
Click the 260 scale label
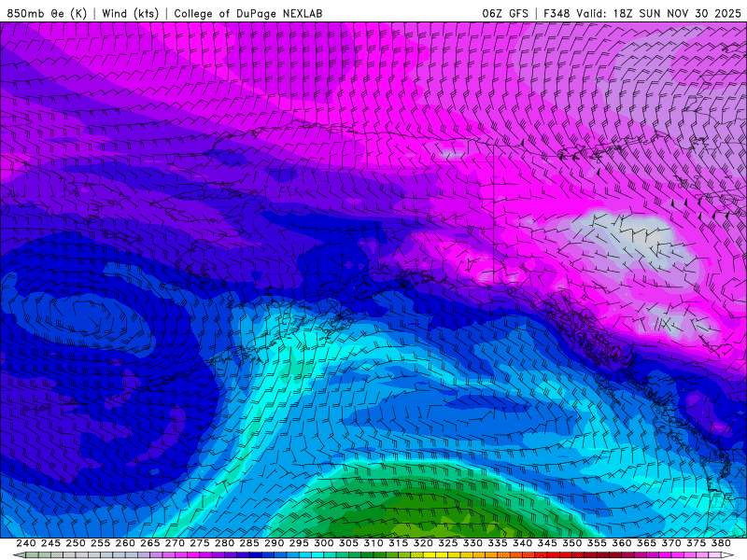pyautogui.click(x=125, y=543)
